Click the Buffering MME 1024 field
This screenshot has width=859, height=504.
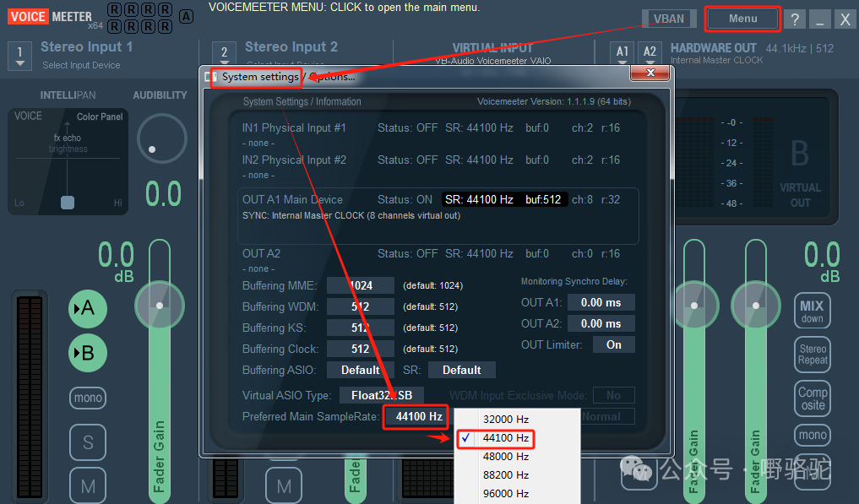coord(361,285)
